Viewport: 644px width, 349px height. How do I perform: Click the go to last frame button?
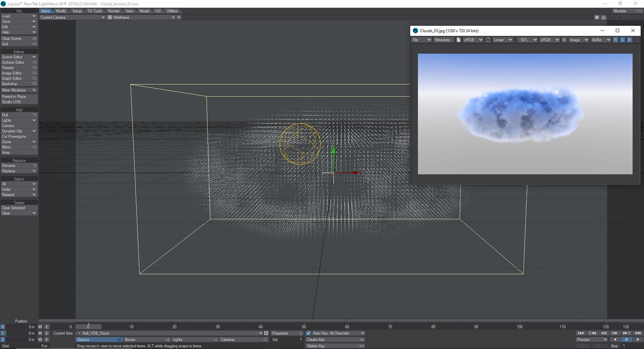pos(638,333)
